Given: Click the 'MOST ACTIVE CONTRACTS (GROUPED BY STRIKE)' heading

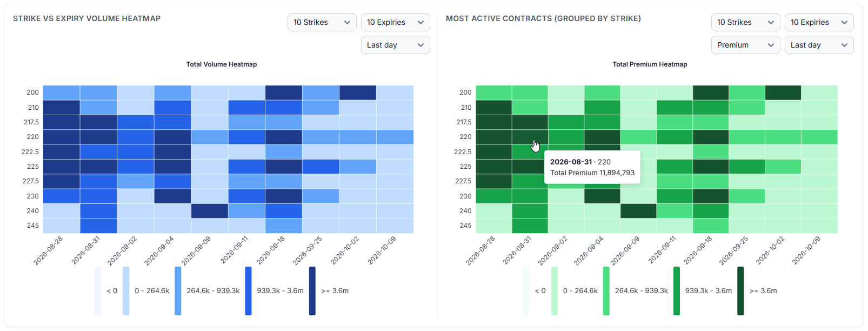Looking at the screenshot, I should point(543,18).
